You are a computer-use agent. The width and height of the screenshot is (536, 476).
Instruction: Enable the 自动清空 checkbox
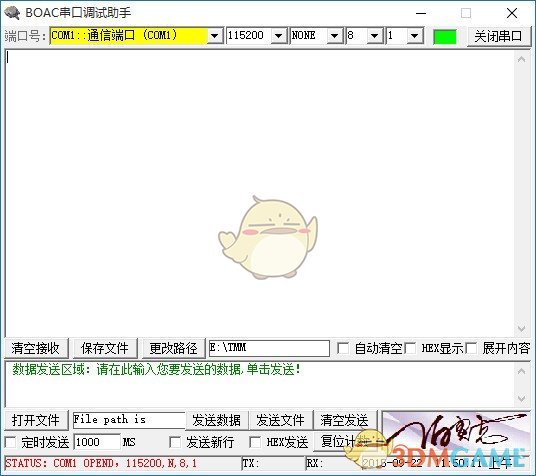click(343, 348)
